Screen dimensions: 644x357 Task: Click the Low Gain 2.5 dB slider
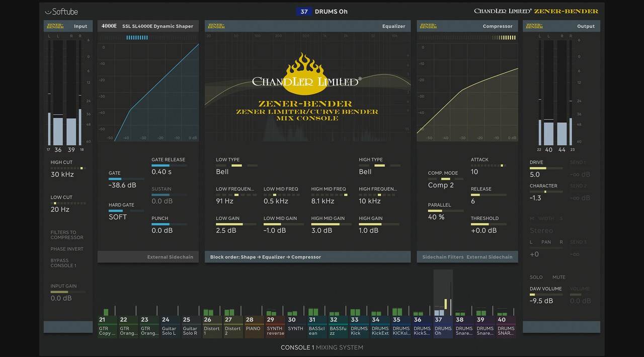point(236,224)
